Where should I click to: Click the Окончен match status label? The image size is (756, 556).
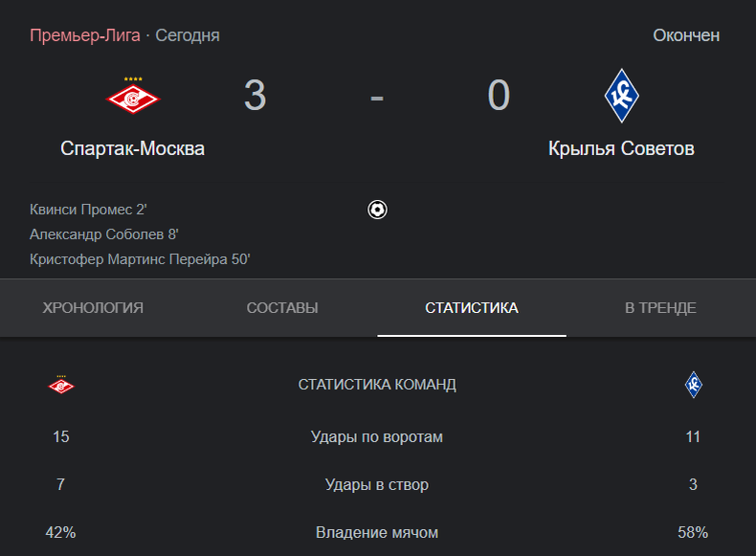tap(686, 35)
